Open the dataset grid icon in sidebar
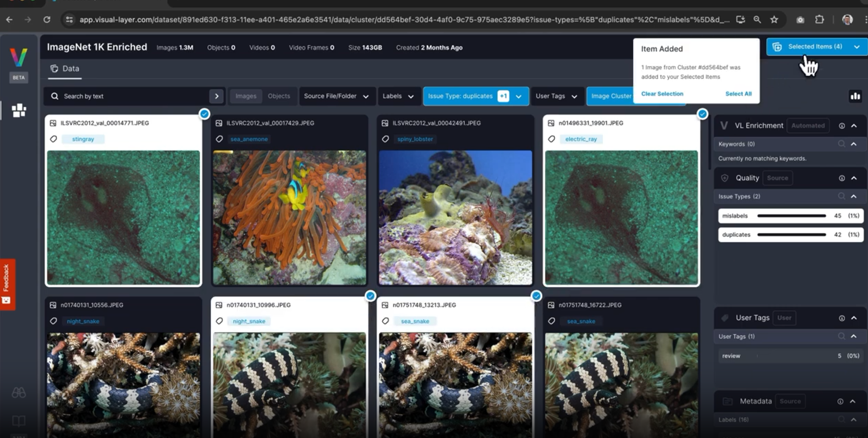868x438 pixels. pyautogui.click(x=19, y=110)
